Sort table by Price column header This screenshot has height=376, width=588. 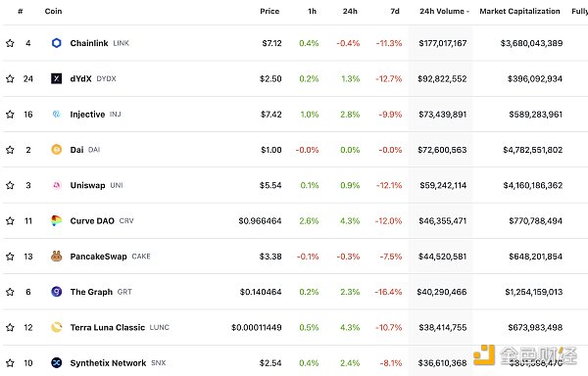(269, 11)
